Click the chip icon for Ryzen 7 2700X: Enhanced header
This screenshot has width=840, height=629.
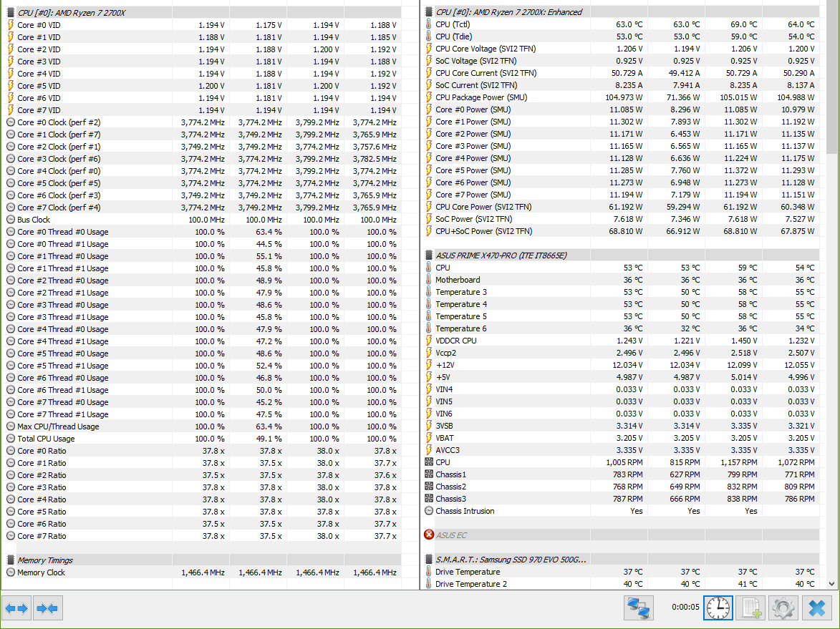(428, 11)
